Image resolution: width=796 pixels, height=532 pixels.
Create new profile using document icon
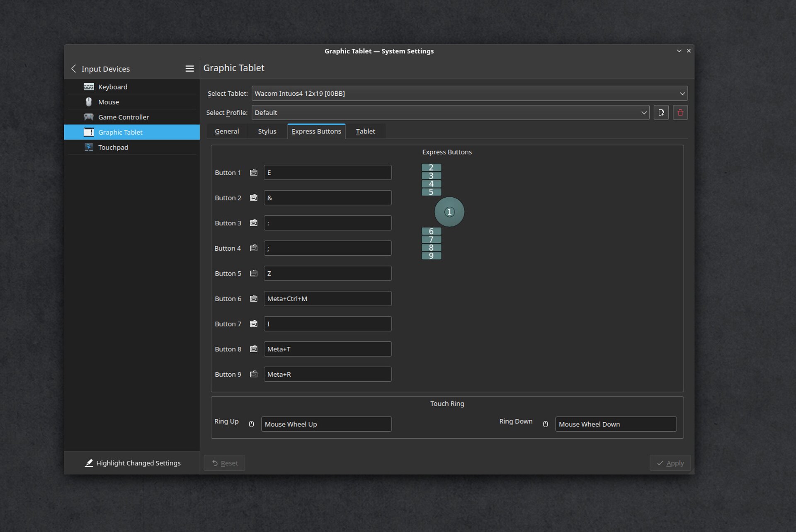661,112
